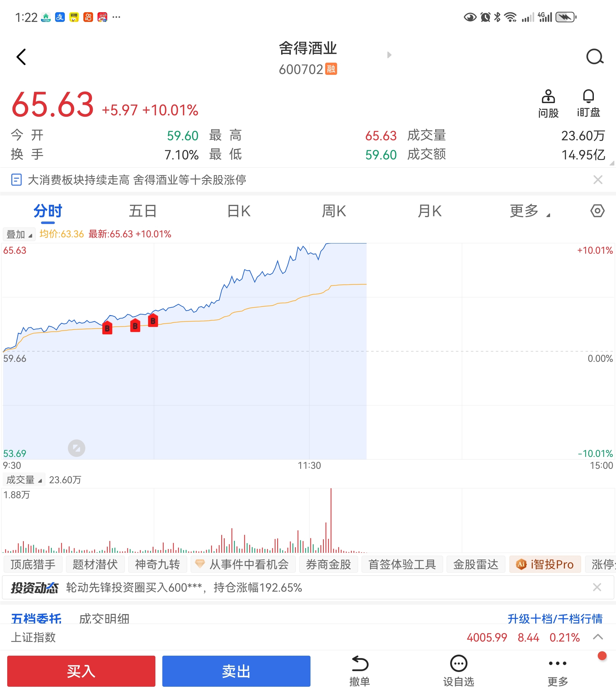Expand the 叠加 overlay dropdown
Viewport: 616px width, 692px height.
tap(19, 234)
